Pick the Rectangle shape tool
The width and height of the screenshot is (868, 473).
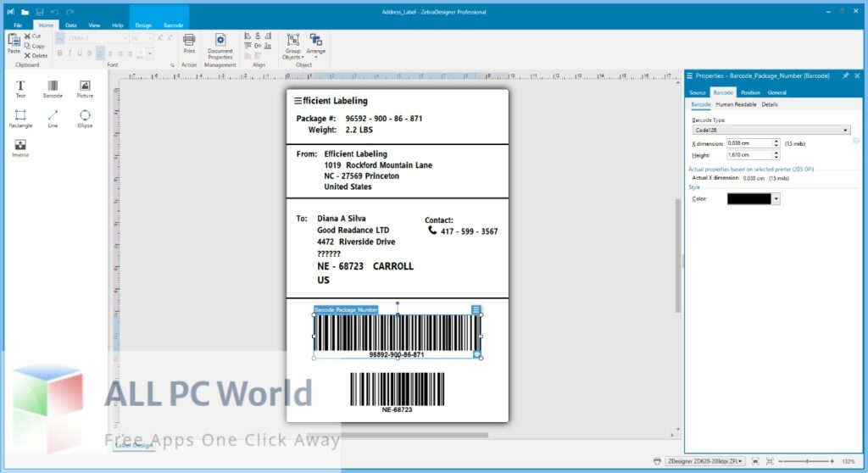pyautogui.click(x=20, y=118)
